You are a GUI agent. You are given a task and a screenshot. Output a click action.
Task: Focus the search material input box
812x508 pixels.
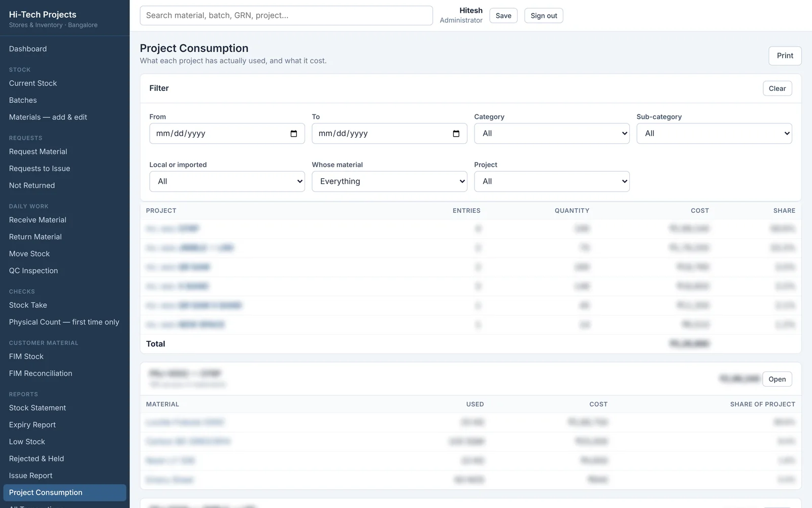point(286,16)
